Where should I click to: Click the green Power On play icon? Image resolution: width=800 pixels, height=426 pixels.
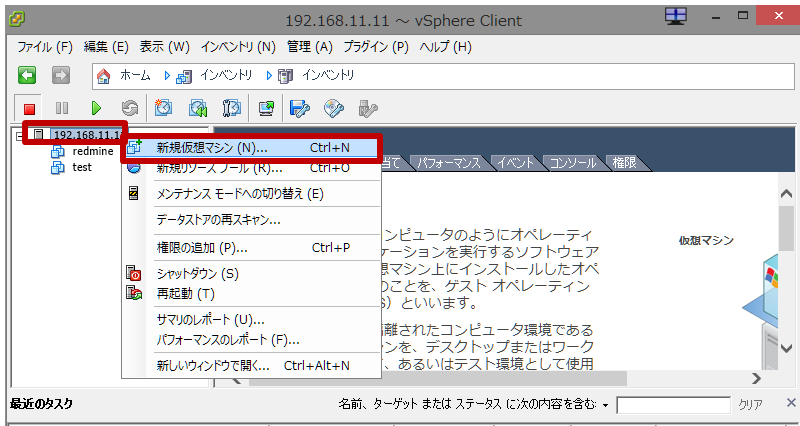(x=96, y=108)
